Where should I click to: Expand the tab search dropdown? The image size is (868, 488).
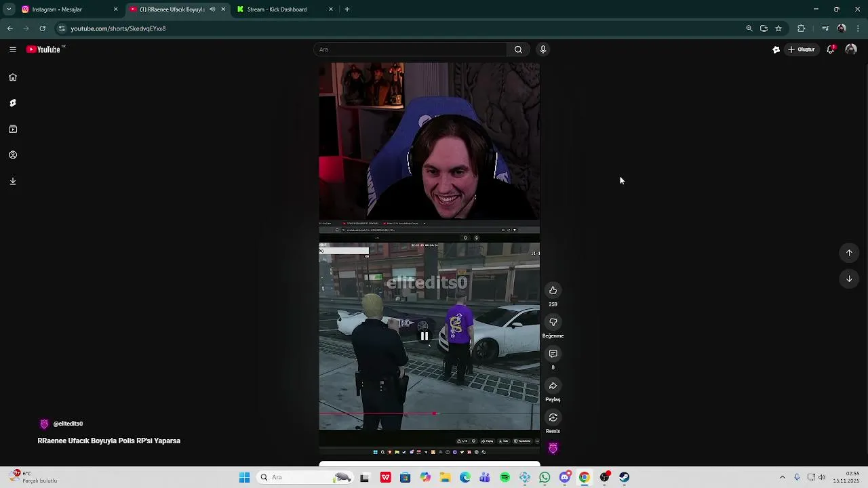[x=8, y=9]
